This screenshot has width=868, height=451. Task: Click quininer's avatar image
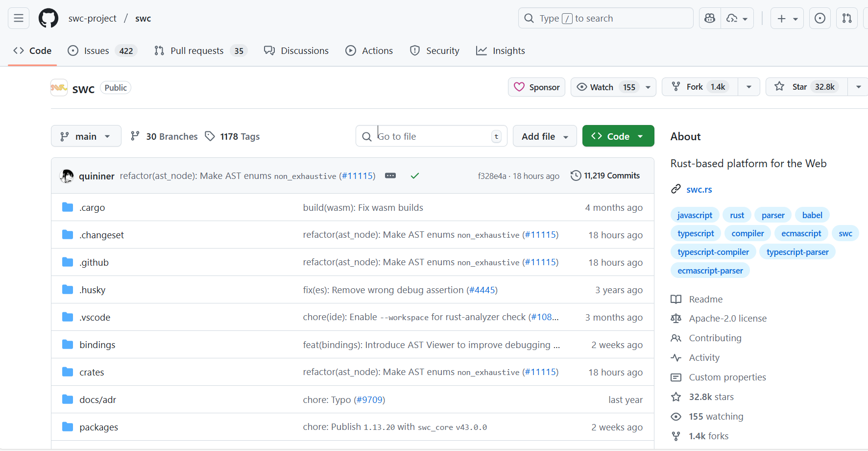pos(67,176)
